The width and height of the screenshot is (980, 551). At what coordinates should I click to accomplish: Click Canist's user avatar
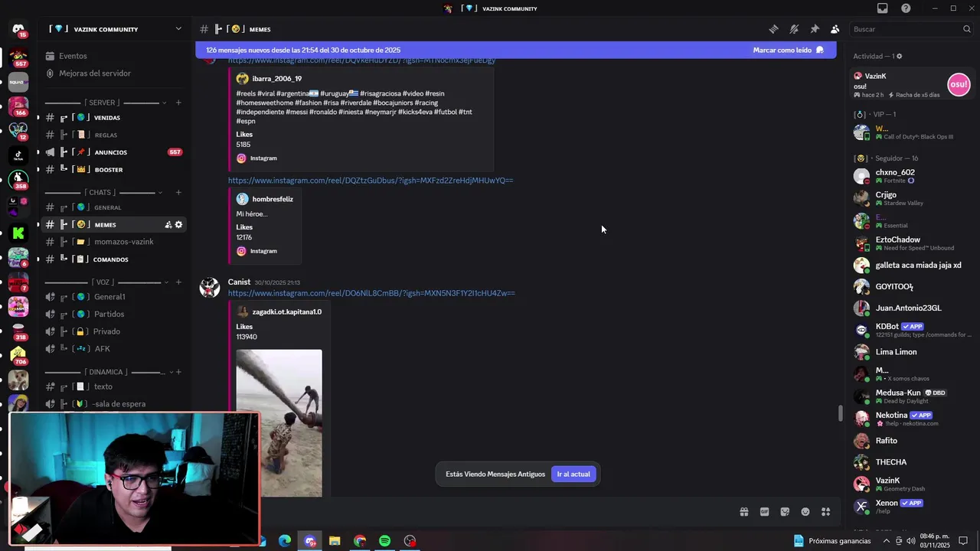point(209,287)
